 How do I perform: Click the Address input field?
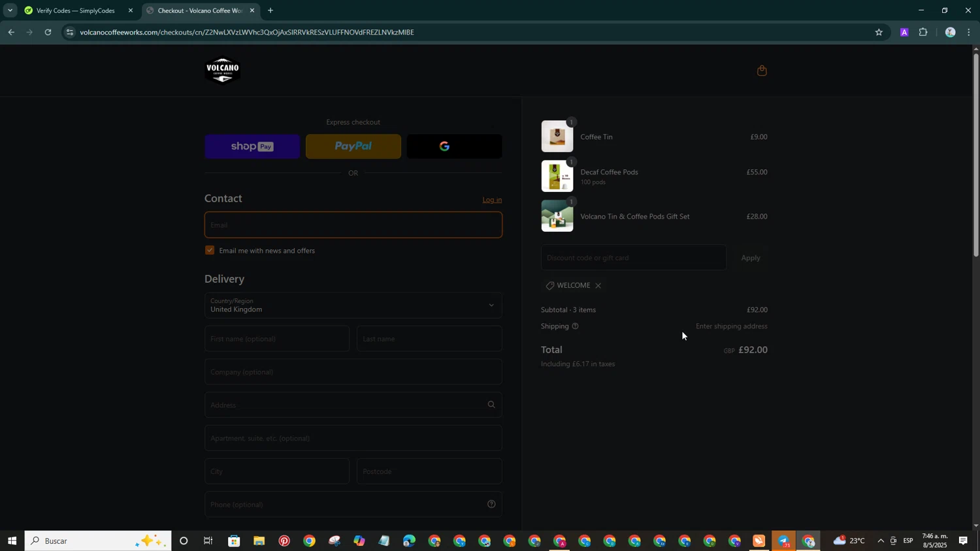click(x=353, y=405)
